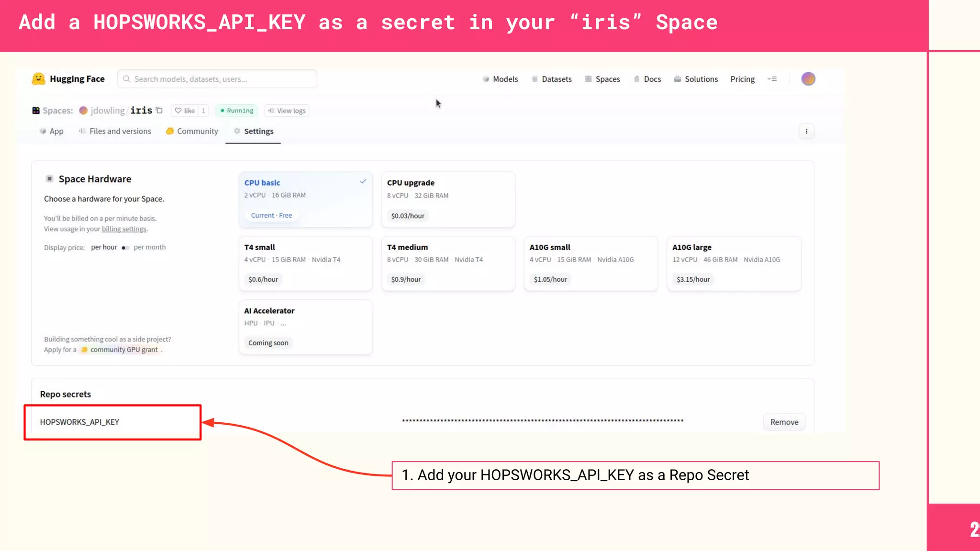The width and height of the screenshot is (980, 551).
Task: Open View logs
Action: [x=287, y=110]
